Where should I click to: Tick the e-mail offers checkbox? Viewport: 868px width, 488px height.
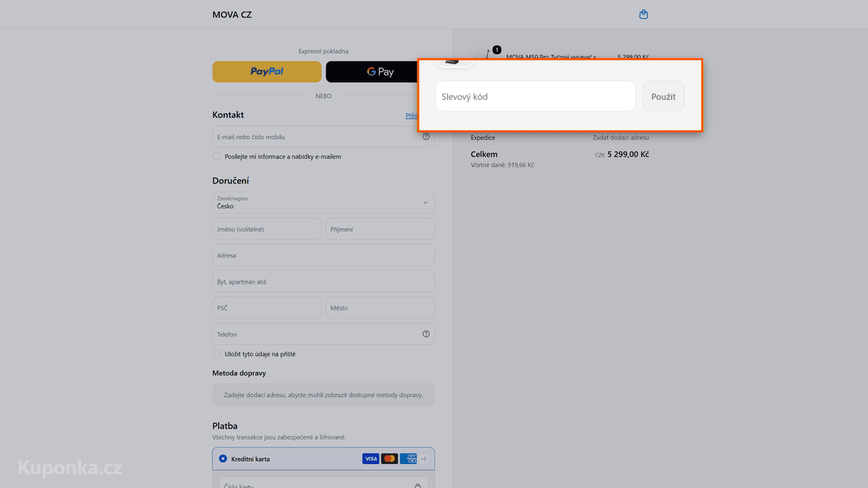(217, 156)
